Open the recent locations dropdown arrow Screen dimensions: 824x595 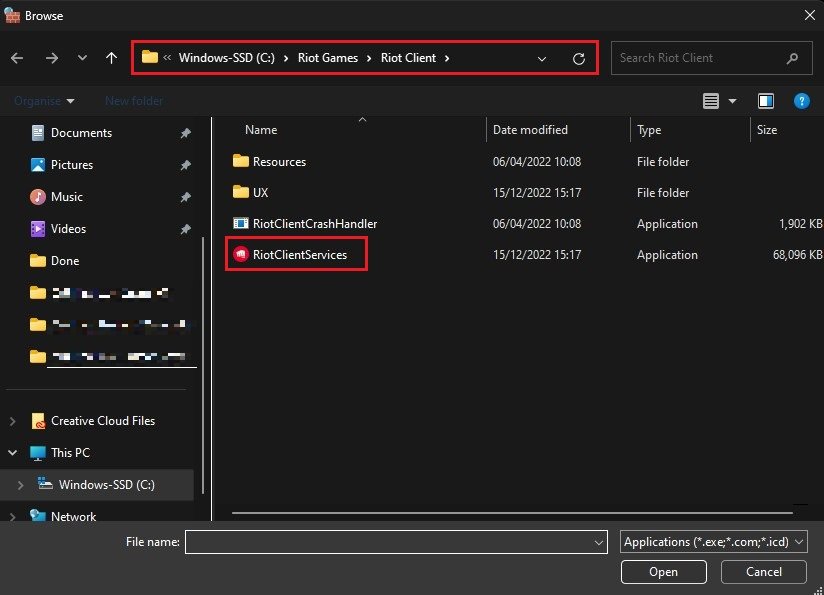tap(82, 59)
